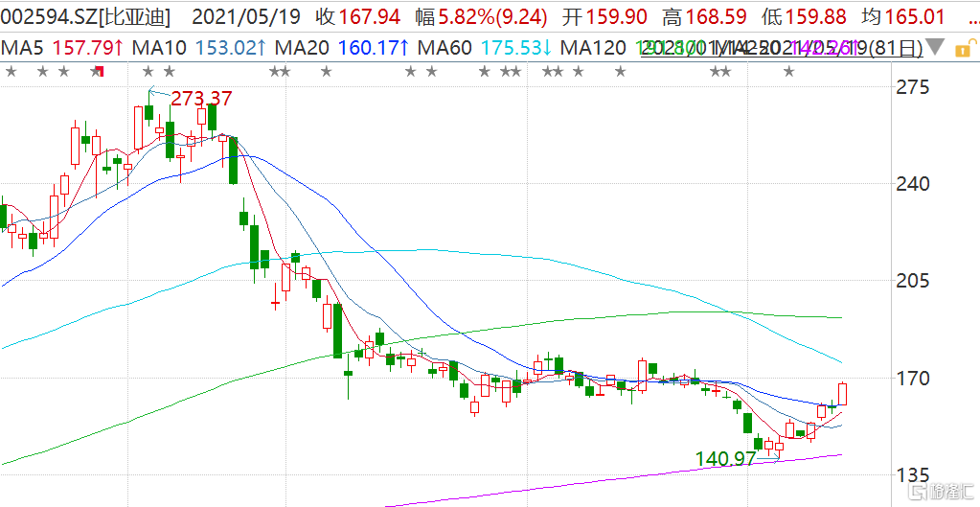This screenshot has width=980, height=507.
Task: Select the opening price 开 159.90
Action: (x=604, y=17)
